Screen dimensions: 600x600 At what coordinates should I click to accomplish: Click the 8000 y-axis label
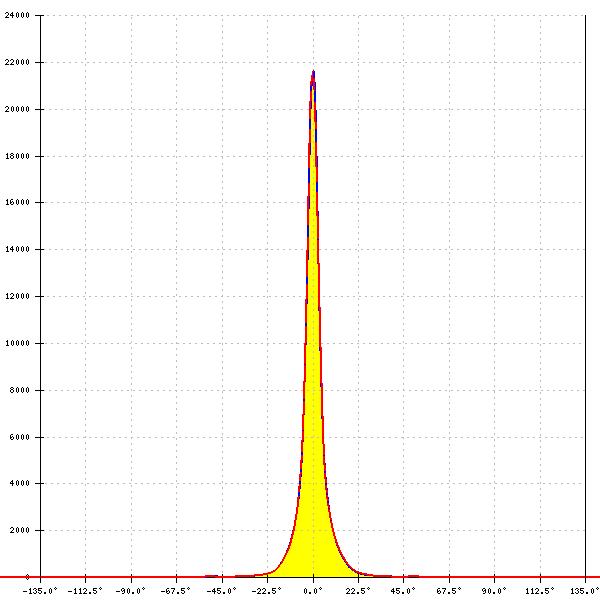tap(20, 390)
